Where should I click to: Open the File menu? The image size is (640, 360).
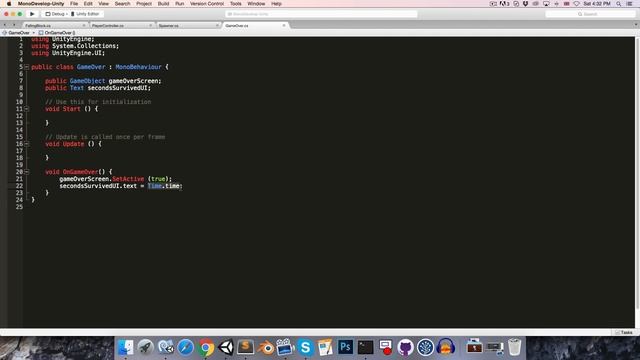pos(74,4)
